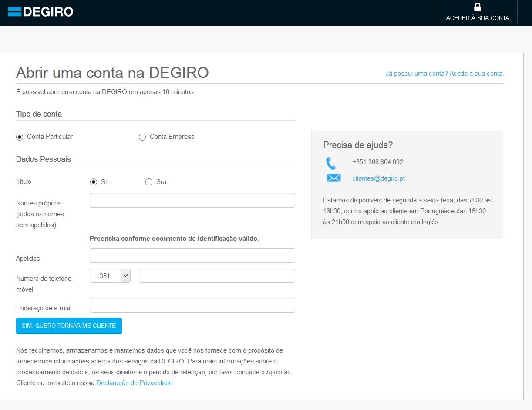532x410 pixels.
Task: Select Conta Particular account type
Action: coord(20,137)
